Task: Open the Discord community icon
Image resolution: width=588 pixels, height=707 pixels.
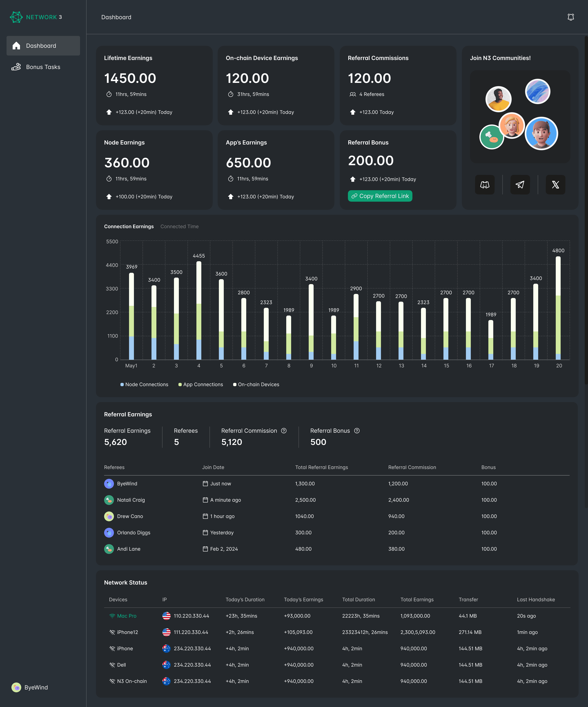Action: tap(485, 185)
